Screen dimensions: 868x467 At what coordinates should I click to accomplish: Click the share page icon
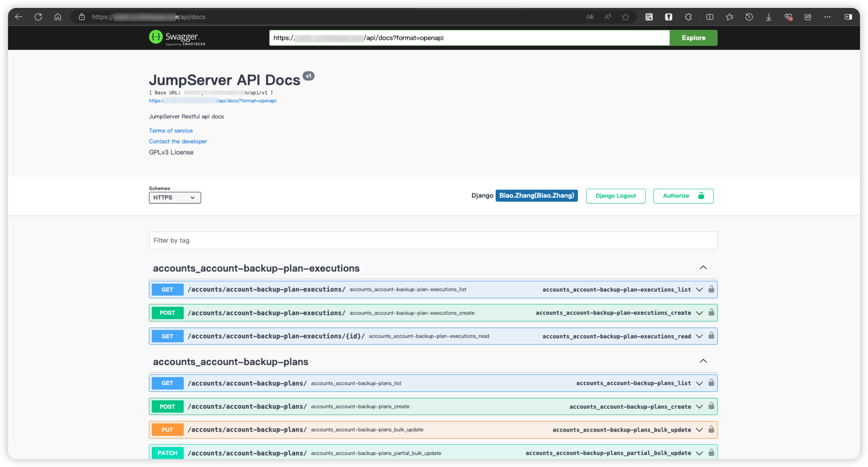tap(808, 17)
